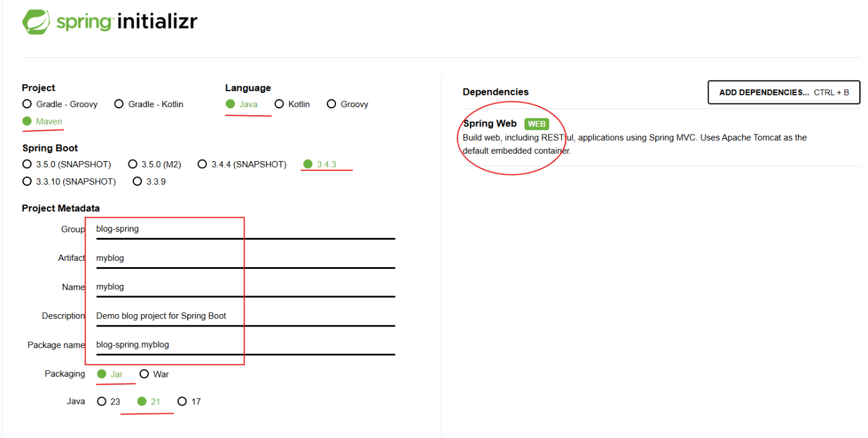
Task: Click the Spring Web dependency title
Action: 490,123
